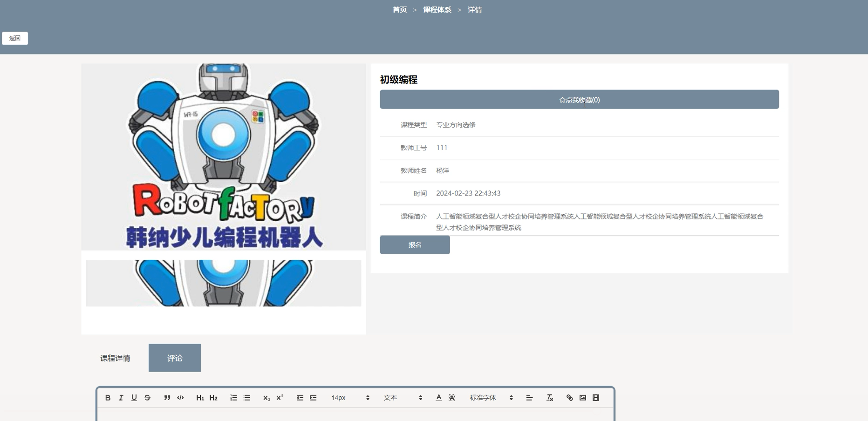Clear text formatting in the editor

pyautogui.click(x=549, y=398)
